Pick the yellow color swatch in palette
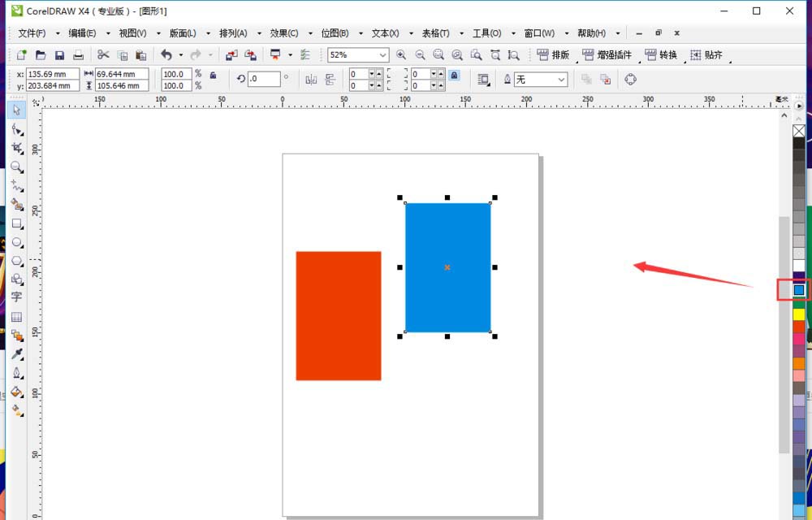Screen dimensions: 812x520 coord(799,314)
